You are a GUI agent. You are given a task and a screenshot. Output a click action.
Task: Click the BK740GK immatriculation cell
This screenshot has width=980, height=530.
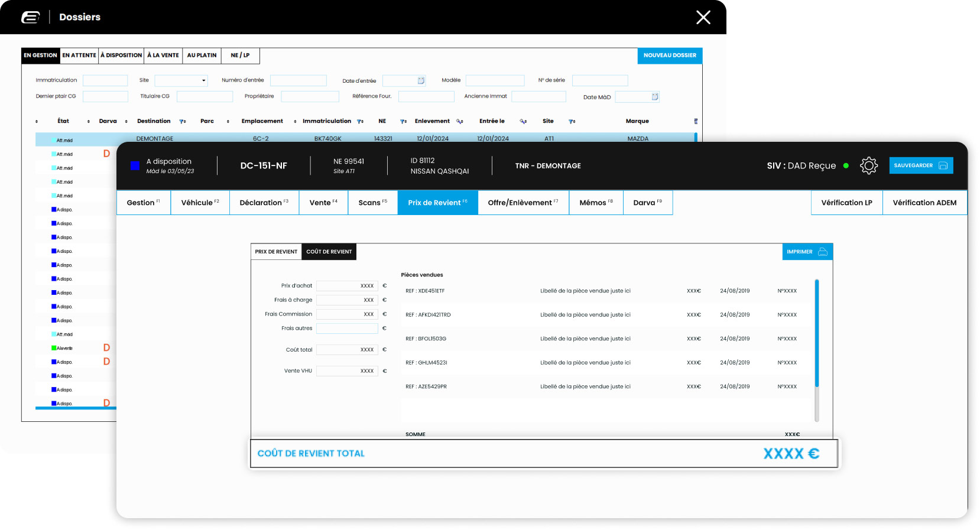coord(328,139)
